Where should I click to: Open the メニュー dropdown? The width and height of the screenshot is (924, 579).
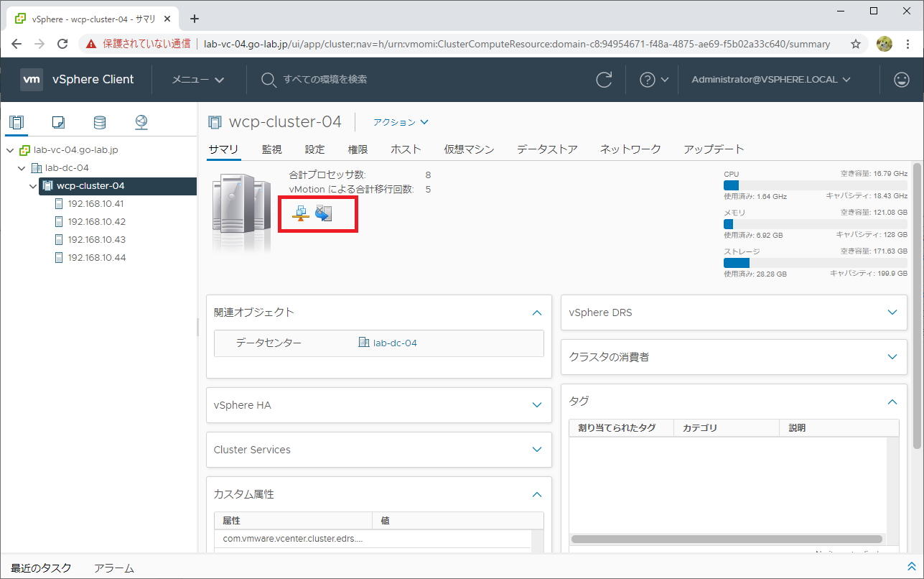click(x=198, y=80)
